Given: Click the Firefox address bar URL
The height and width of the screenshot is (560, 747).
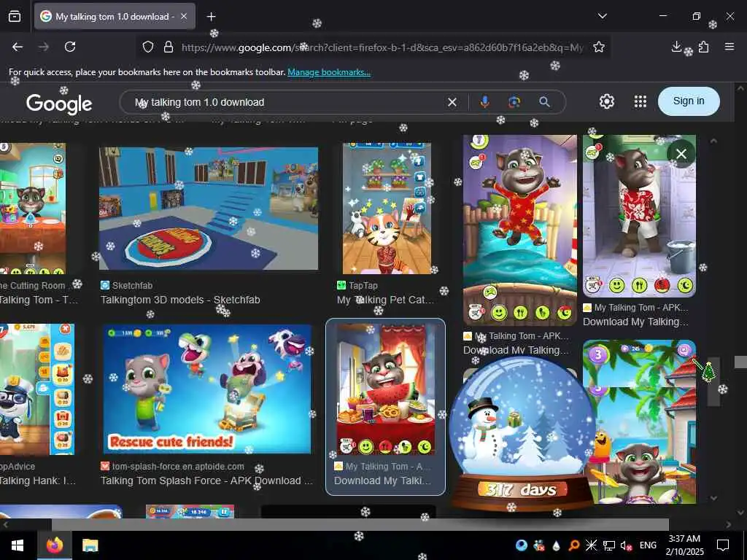Looking at the screenshot, I should [381, 47].
